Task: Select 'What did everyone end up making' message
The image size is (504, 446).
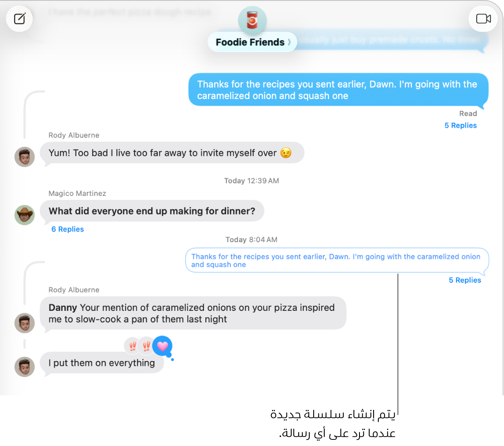Action: click(152, 211)
